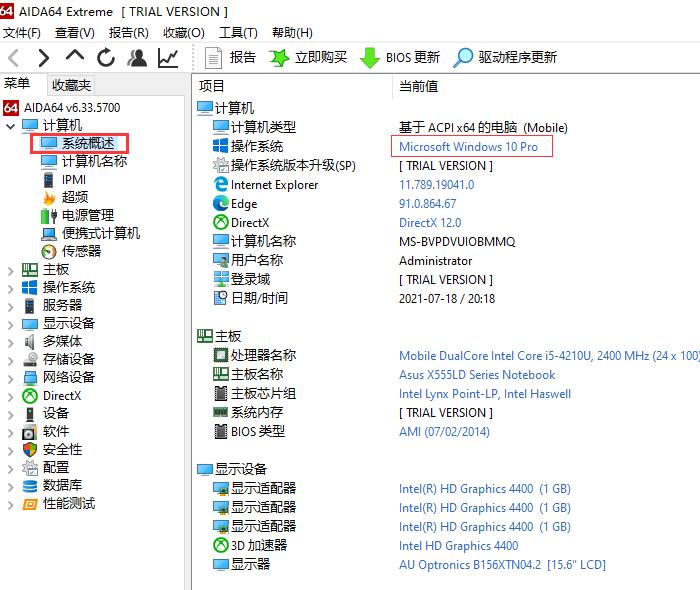
Task: Expand the 操作系统 tree node
Action: [11, 288]
